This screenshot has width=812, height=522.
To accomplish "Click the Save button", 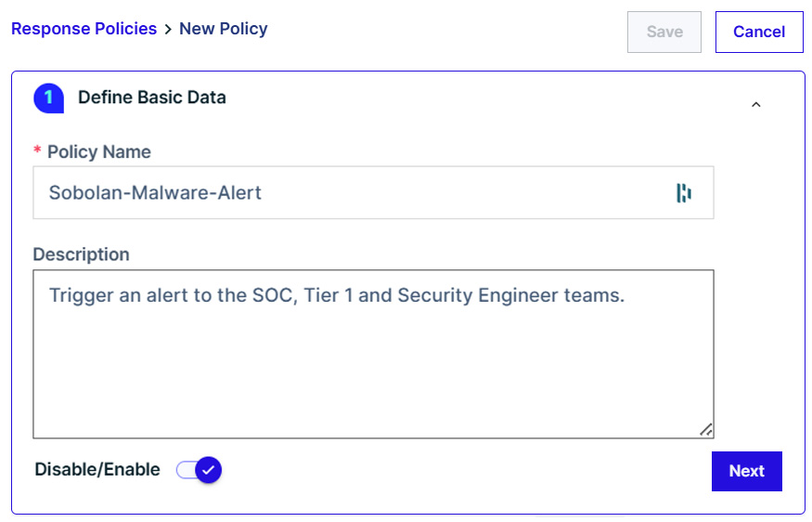I will click(664, 32).
